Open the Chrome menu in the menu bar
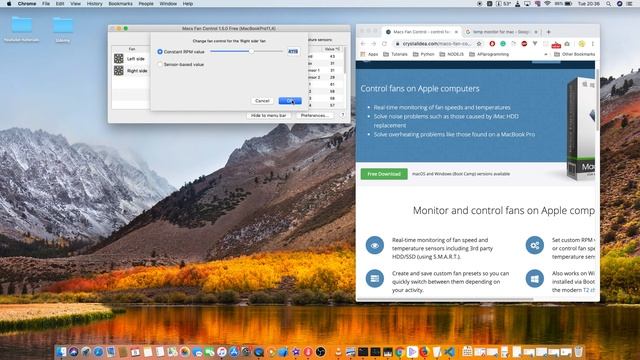 click(27, 4)
